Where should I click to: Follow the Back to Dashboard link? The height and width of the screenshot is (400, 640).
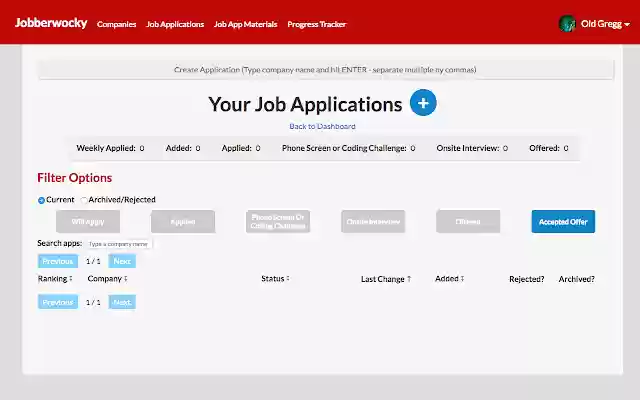click(x=322, y=127)
